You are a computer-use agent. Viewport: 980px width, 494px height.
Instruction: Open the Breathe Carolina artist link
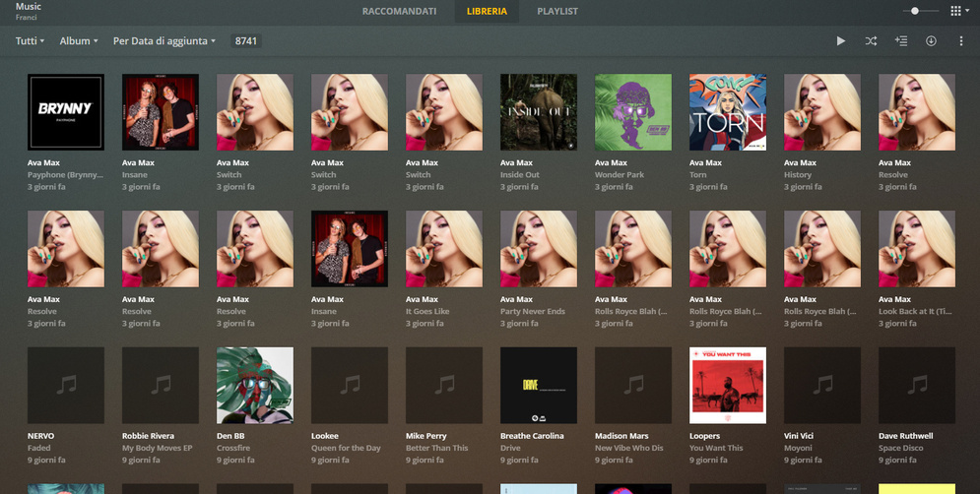pyautogui.click(x=532, y=436)
